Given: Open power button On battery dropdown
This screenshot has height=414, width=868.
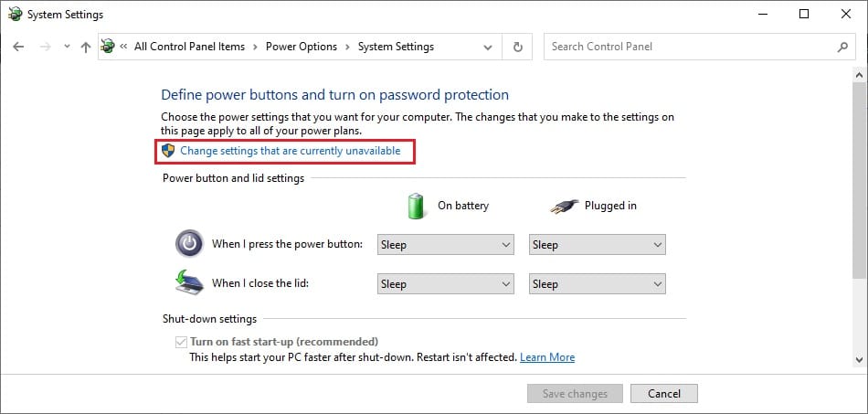Looking at the screenshot, I should coord(446,245).
